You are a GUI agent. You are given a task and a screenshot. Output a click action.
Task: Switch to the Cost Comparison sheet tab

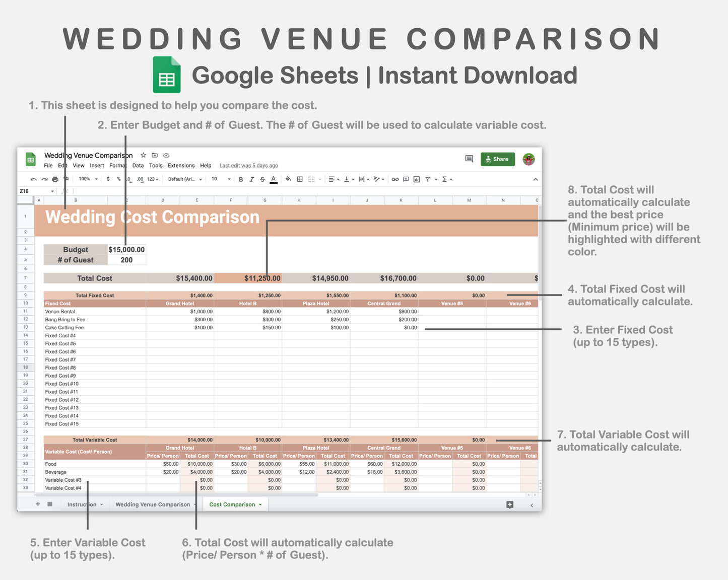tap(232, 504)
